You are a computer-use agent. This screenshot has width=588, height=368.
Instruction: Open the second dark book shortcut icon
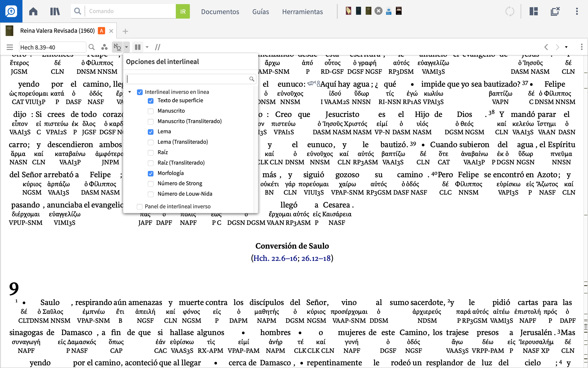click(x=358, y=11)
